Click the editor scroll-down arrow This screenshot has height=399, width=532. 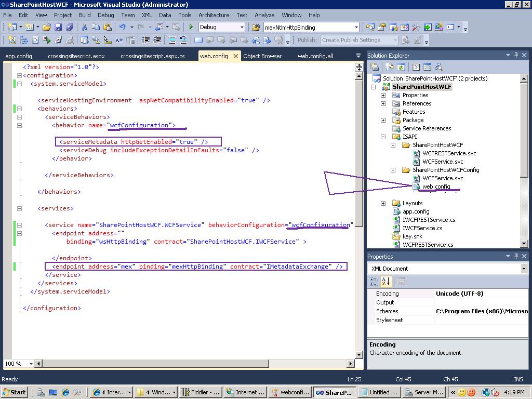(x=359, y=354)
